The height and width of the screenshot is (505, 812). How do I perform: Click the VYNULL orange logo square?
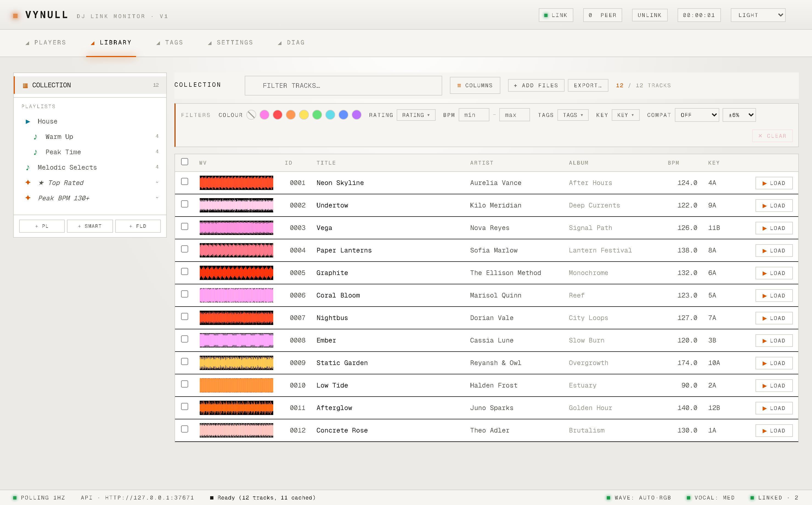point(15,16)
